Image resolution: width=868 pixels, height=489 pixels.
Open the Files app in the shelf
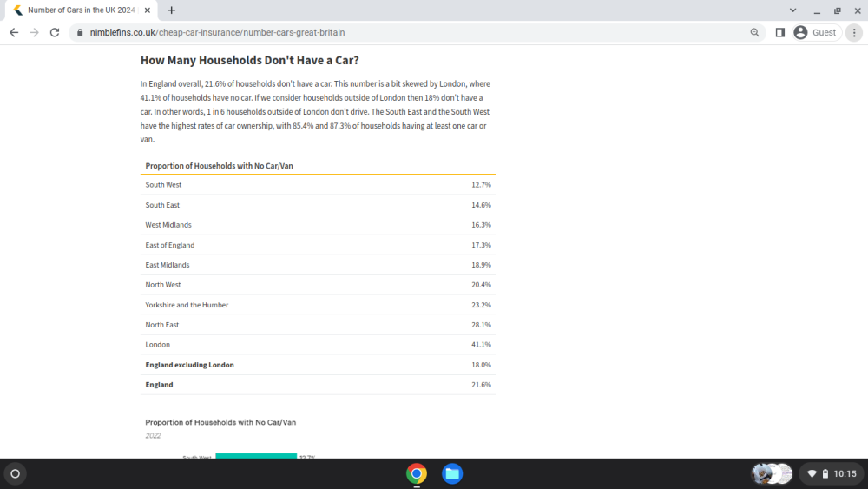452,473
